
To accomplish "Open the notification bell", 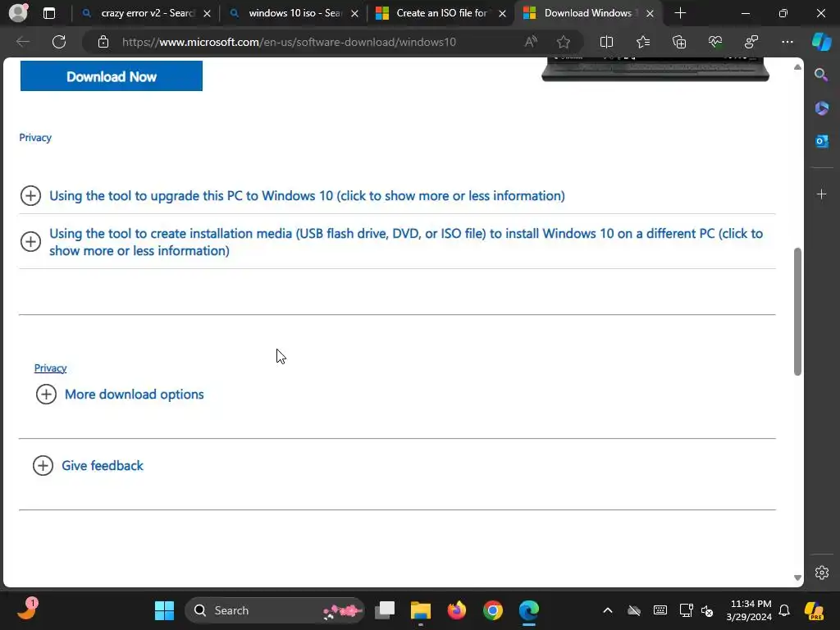I will pos(784,610).
